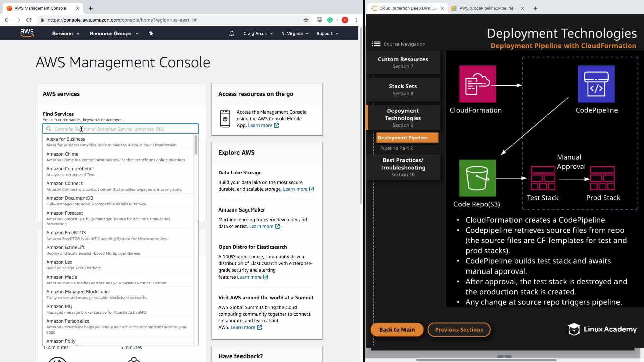Switch to the AWS::CodePipeline::Pipeline tab
The height and width of the screenshot is (362, 644).
tap(486, 8)
